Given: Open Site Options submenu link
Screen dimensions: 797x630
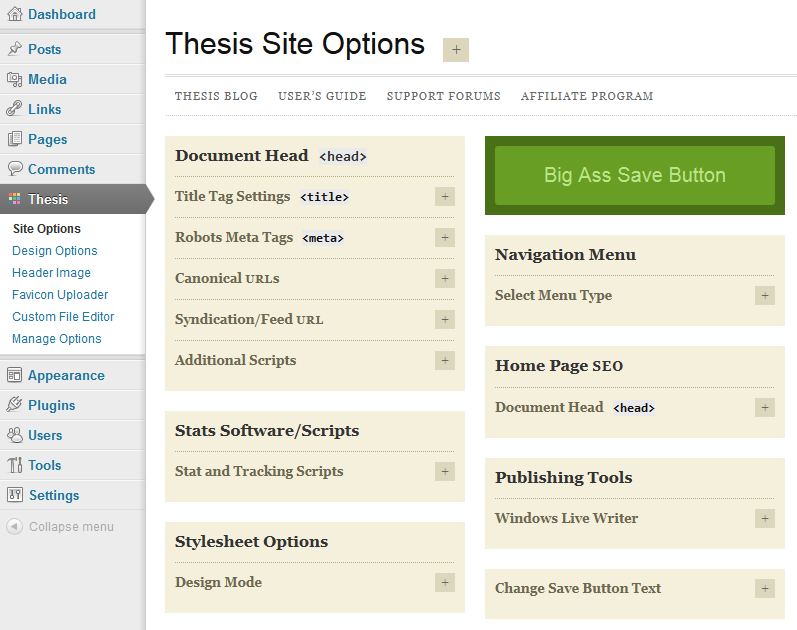Looking at the screenshot, I should [x=47, y=229].
